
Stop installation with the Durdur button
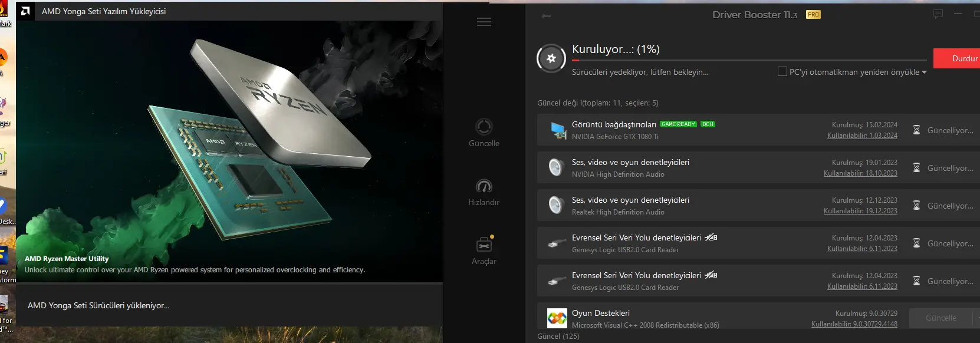[x=958, y=58]
